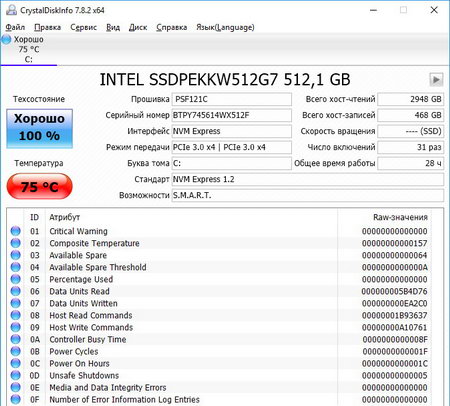Viewport: 450px width, 406px height.
Task: Click the red 75 °C temperature indicator
Action: pyautogui.click(x=39, y=186)
